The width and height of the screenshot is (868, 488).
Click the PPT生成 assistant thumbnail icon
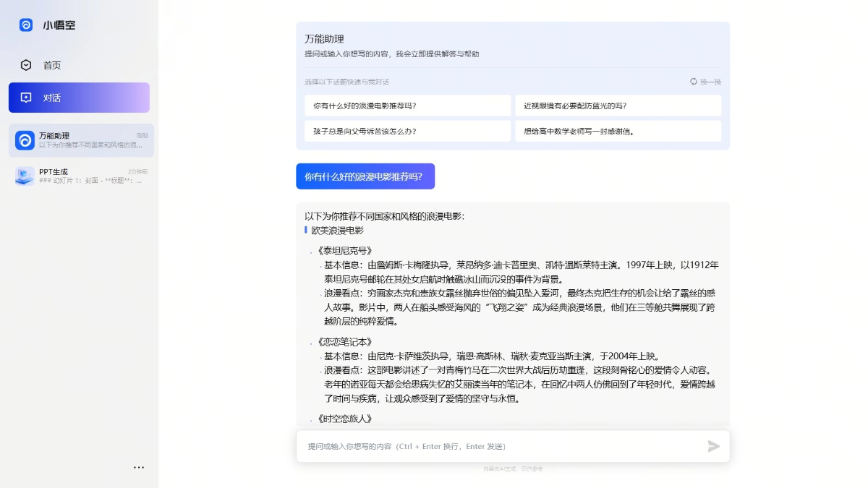click(x=25, y=176)
